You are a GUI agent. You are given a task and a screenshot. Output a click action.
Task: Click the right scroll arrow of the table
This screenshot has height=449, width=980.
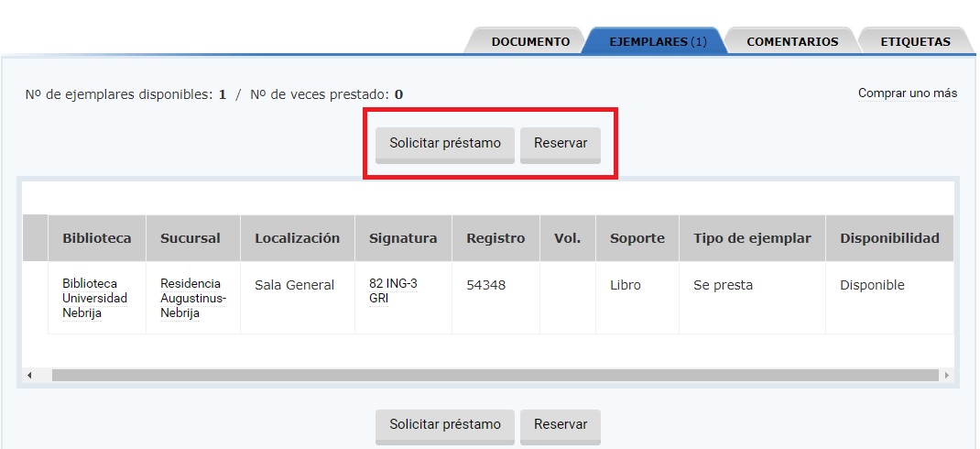coord(946,376)
